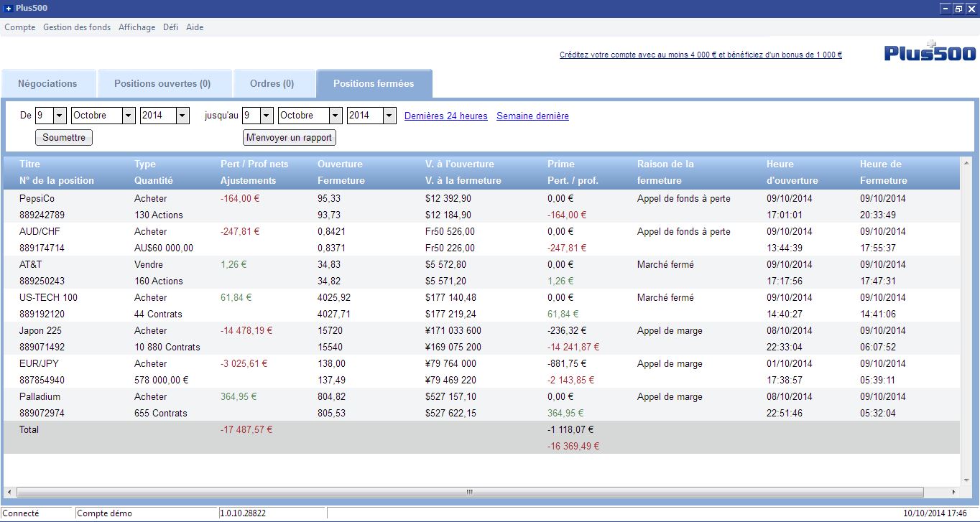Select the PepsiCo position row title
The image size is (980, 522).
(37, 198)
